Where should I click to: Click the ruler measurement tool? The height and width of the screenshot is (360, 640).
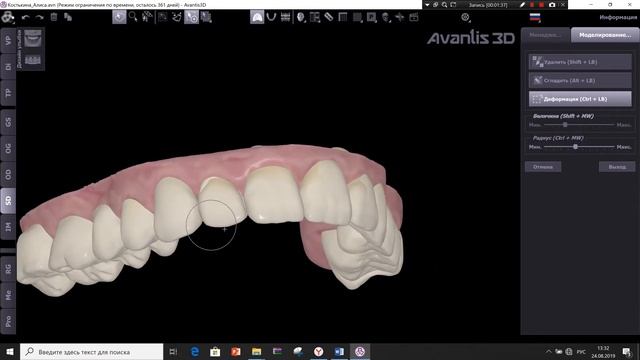329,17
